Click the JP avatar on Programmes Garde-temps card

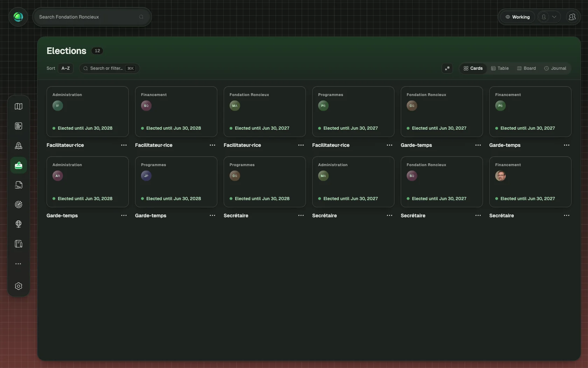coord(146,176)
